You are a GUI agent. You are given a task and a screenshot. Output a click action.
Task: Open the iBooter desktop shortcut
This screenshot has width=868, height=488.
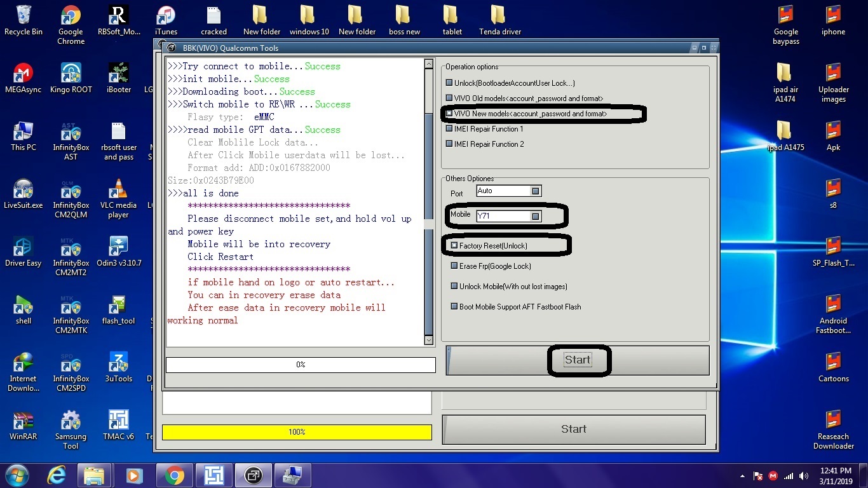click(x=119, y=78)
